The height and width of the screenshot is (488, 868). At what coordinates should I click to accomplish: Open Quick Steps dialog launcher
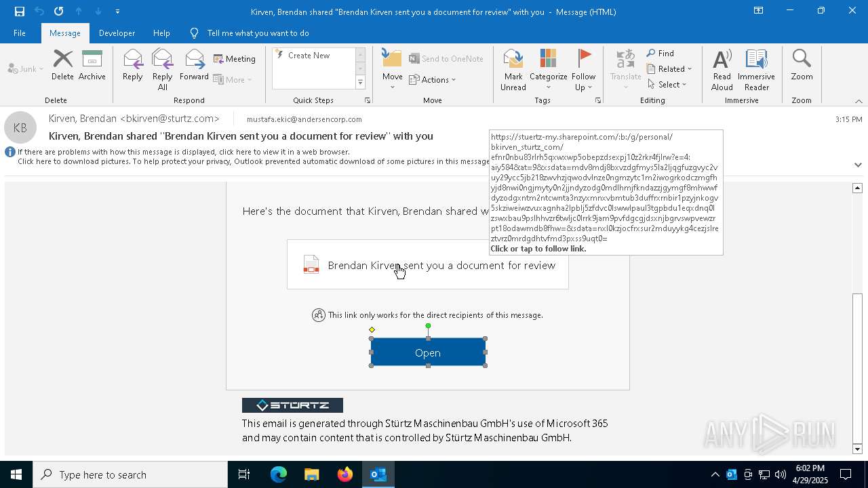click(x=368, y=100)
